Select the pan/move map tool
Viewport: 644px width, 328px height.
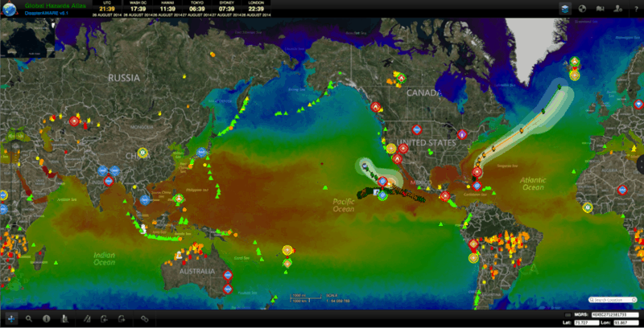[10, 318]
